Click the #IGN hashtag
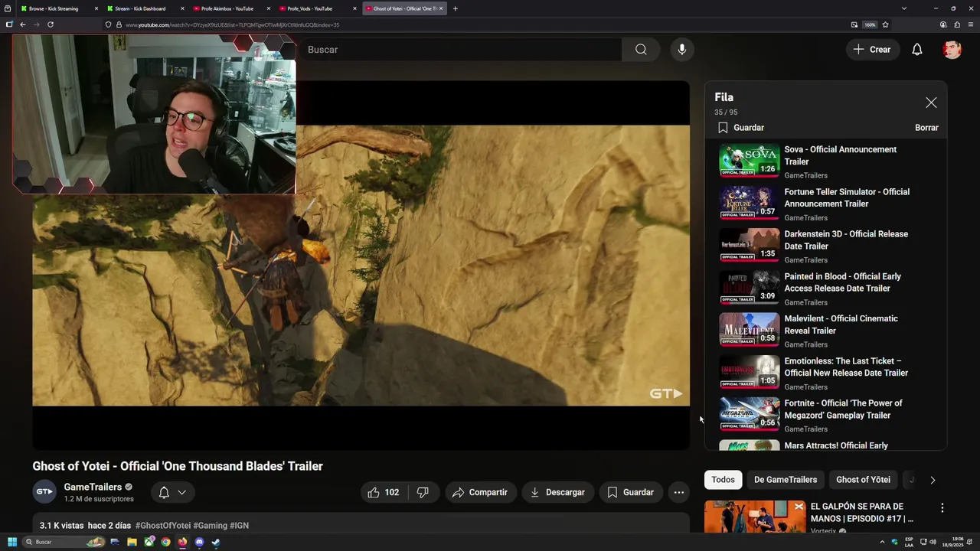This screenshot has height=551, width=980. (239, 526)
